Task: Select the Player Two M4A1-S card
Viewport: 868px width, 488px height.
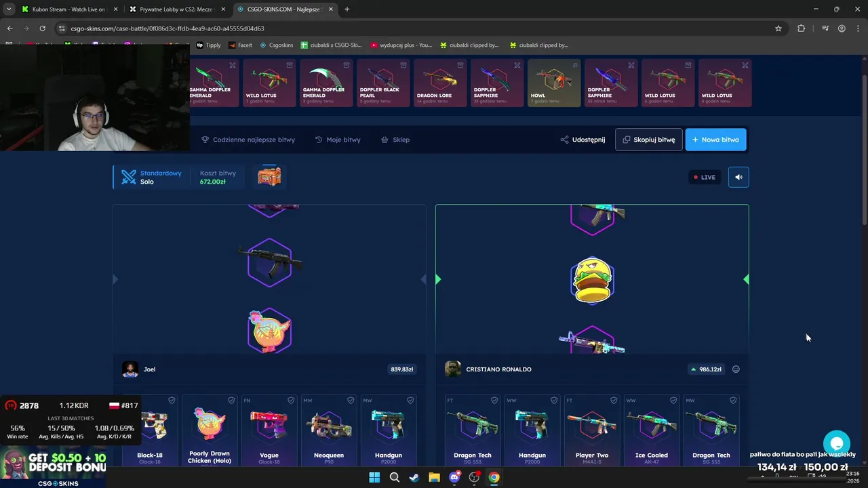Action: point(592,430)
